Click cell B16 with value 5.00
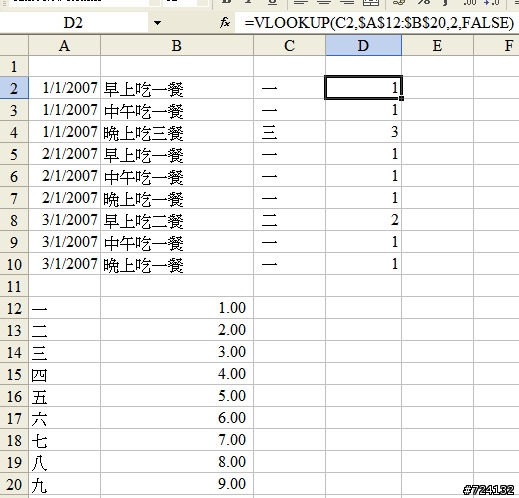The height and width of the screenshot is (498, 519). tap(177, 396)
